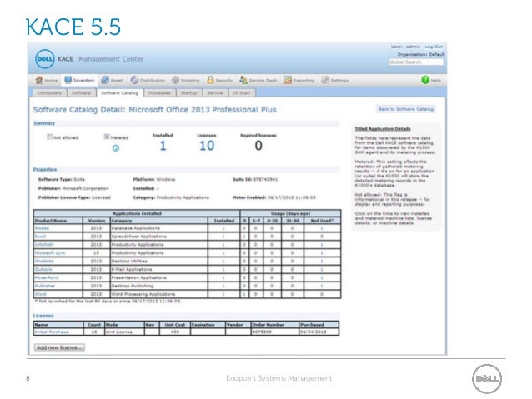Open the Asset section icon
The width and height of the screenshot is (532, 399).
coord(105,80)
